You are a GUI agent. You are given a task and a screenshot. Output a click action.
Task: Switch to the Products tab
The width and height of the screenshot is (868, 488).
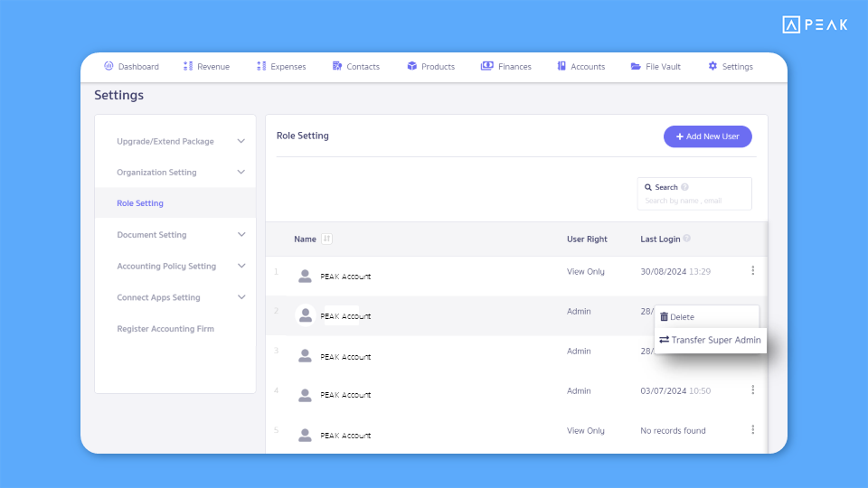pyautogui.click(x=431, y=66)
